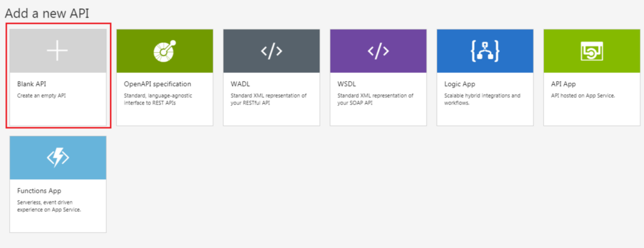The height and width of the screenshot is (248, 644).
Task: Click the WSDL code brackets icon
Action: (378, 51)
